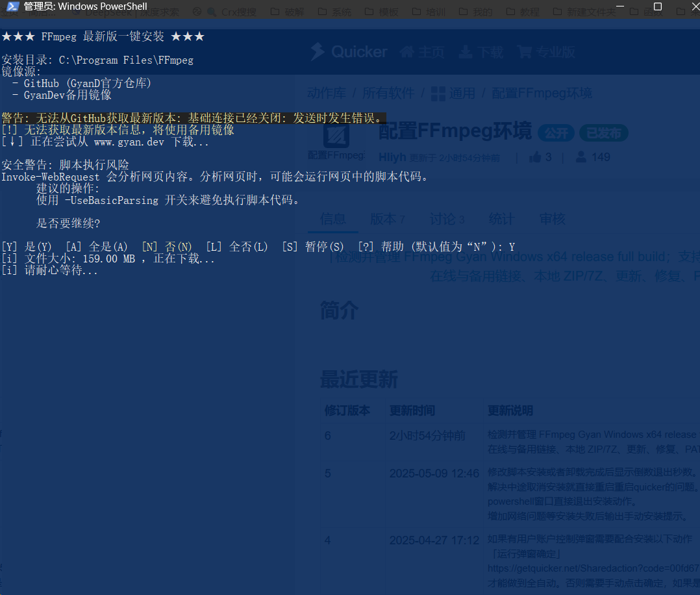Image resolution: width=700 pixels, height=595 pixels.
Task: Click the 请耐心等待... status line
Action: pyautogui.click(x=49, y=270)
